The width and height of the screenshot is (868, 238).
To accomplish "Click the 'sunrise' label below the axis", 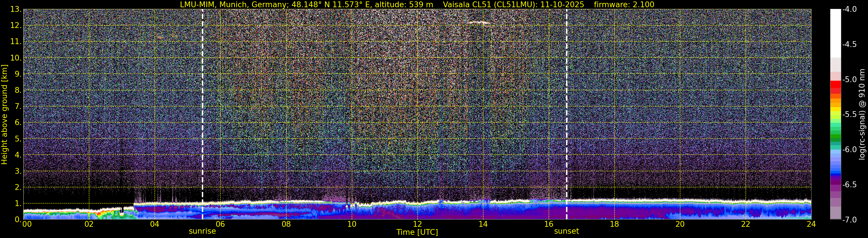I will point(202,231).
